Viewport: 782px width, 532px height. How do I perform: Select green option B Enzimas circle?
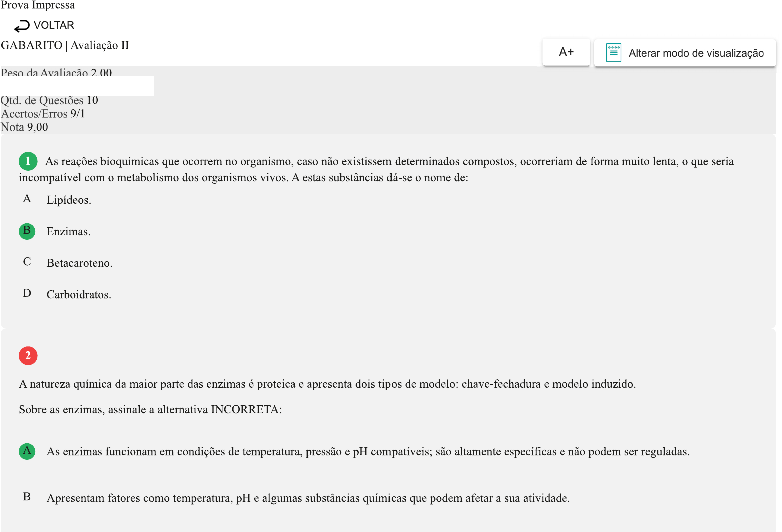27,231
